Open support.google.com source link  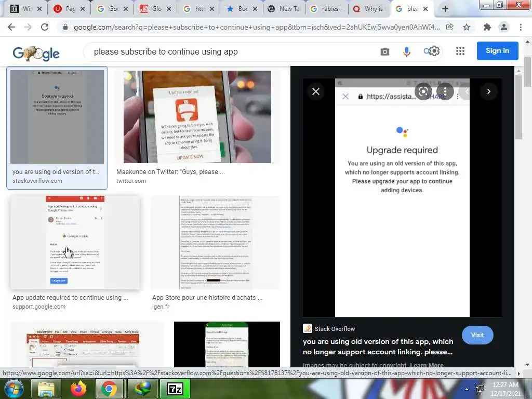coord(39,307)
